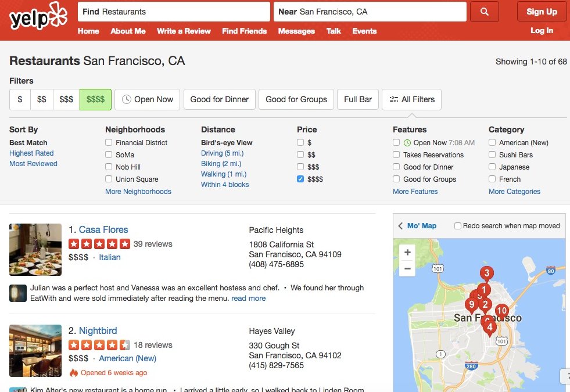Open Write a Review in navigation
This screenshot has height=392, width=570.
click(x=184, y=31)
